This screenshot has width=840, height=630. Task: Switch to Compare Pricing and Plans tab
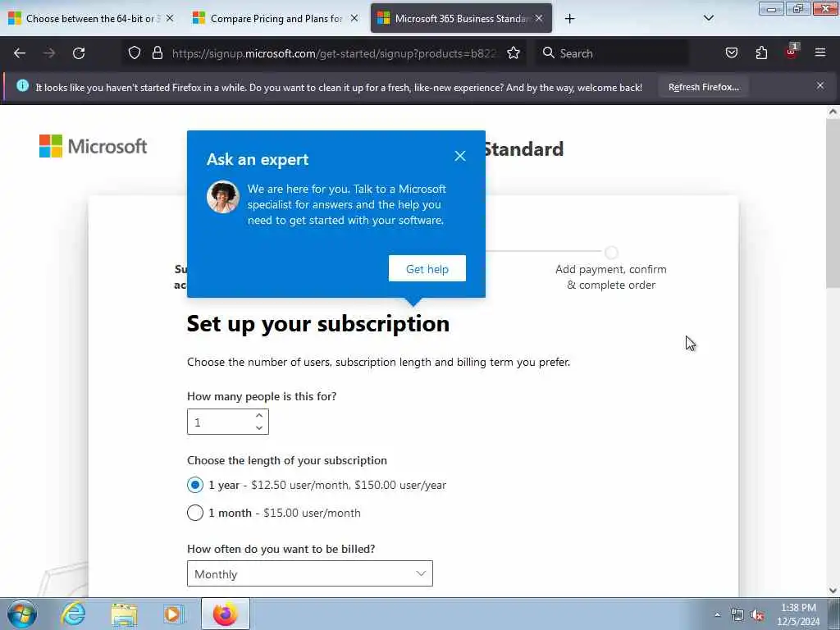click(276, 19)
